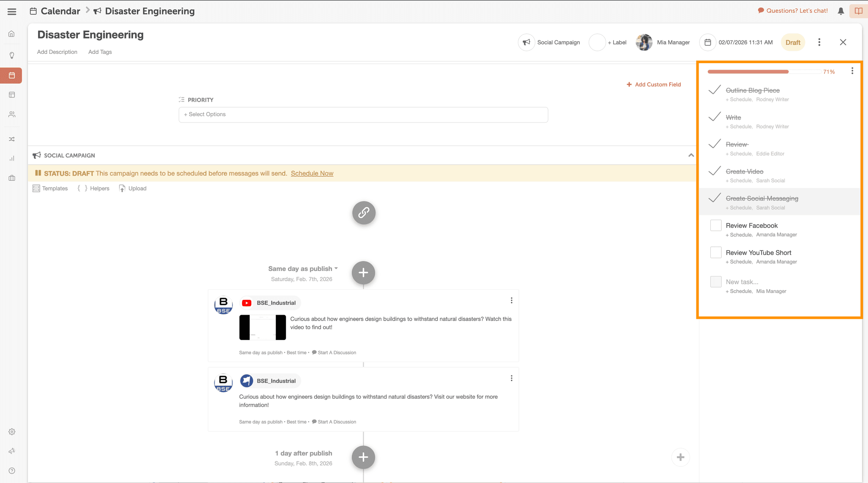Mark Review YouTube Short as complete
Screen dimensions: 868x483
point(715,252)
